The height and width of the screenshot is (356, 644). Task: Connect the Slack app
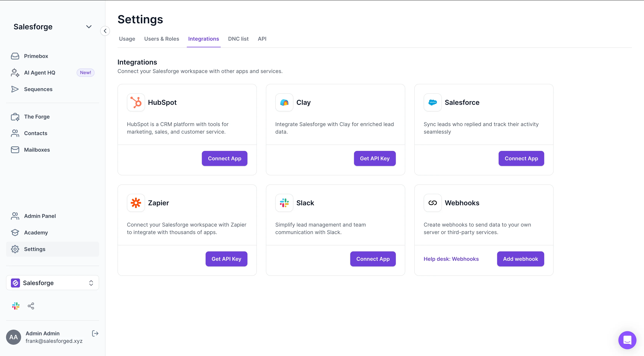pos(373,259)
